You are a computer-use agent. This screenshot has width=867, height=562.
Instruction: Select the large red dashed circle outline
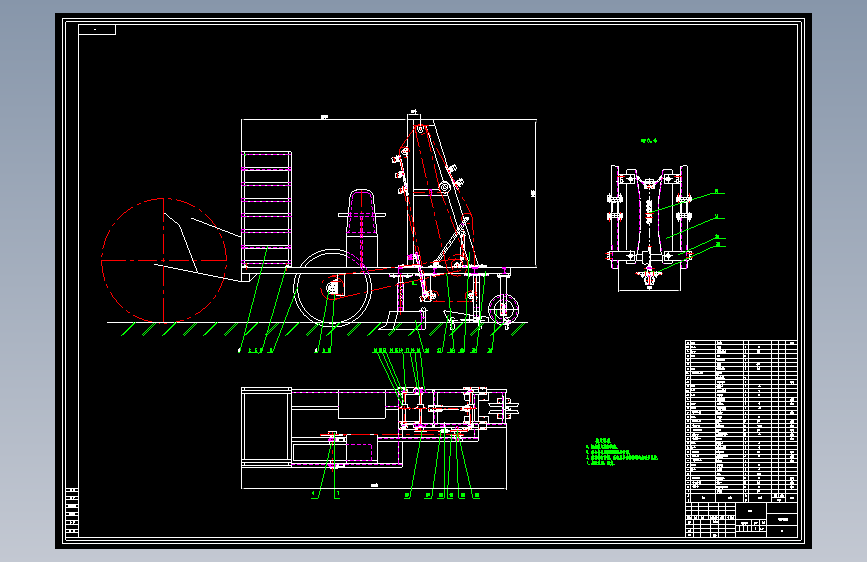click(x=164, y=260)
